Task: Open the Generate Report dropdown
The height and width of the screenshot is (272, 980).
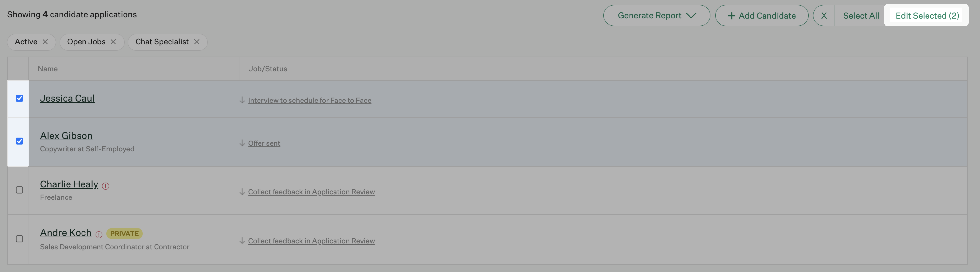Action: (x=656, y=16)
